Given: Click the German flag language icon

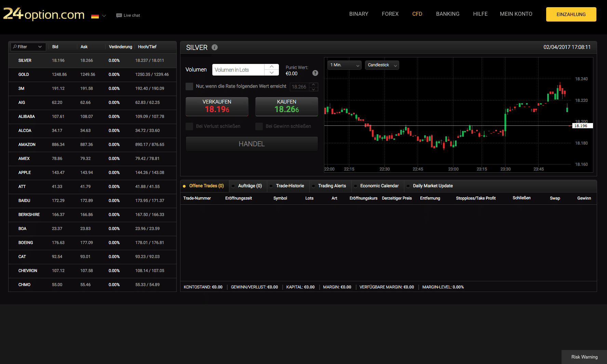Looking at the screenshot, I should point(95,16).
